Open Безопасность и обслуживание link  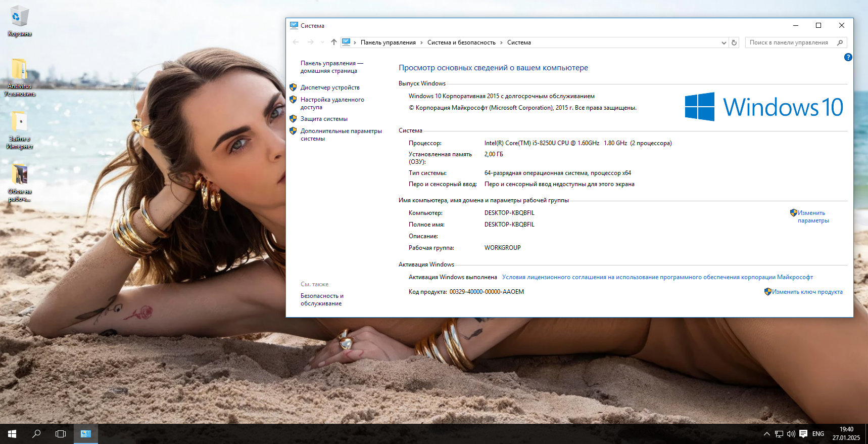point(322,299)
